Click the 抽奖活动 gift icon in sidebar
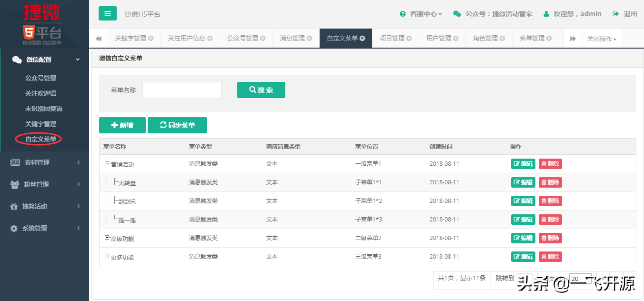 point(14,207)
